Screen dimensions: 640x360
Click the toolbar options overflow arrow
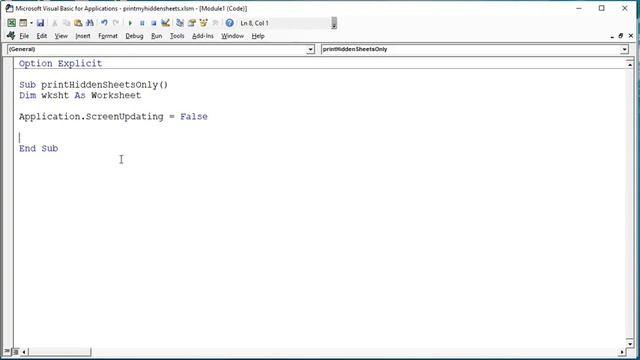point(334,23)
